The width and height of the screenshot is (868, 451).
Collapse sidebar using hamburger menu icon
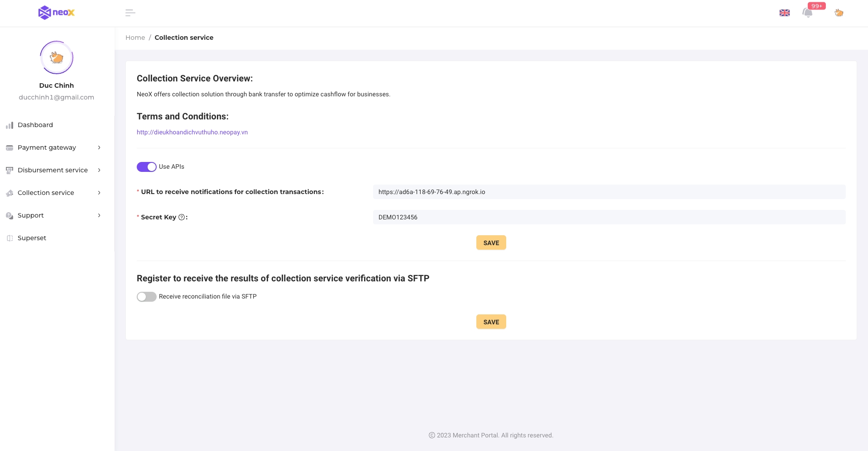[x=130, y=13]
